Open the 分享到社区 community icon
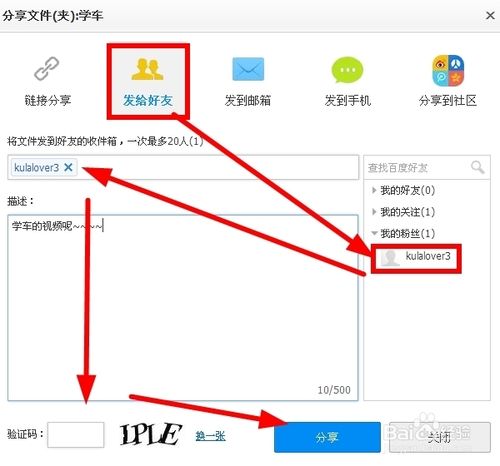 pyautogui.click(x=448, y=70)
